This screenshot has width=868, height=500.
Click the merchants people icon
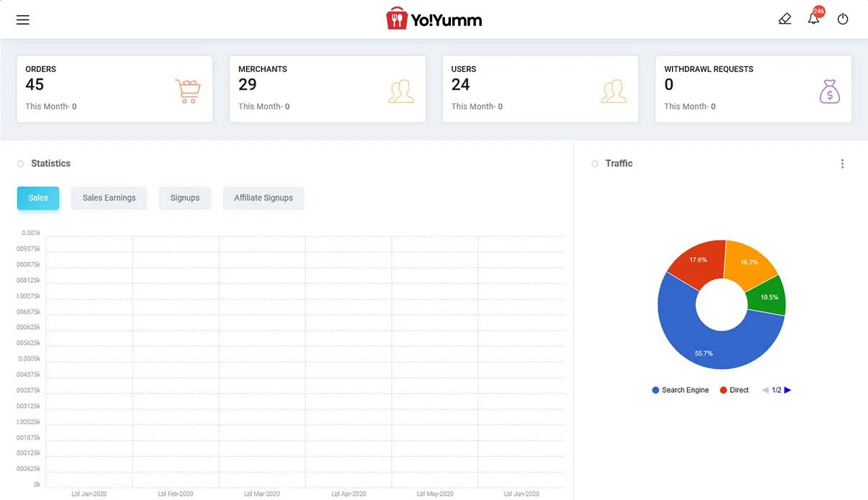click(401, 91)
